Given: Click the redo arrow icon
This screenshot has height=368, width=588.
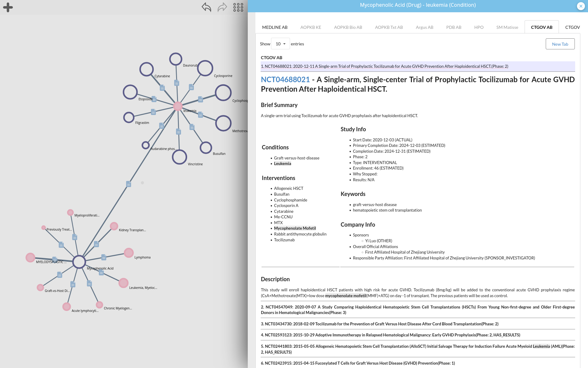Looking at the screenshot, I should click(x=222, y=7).
